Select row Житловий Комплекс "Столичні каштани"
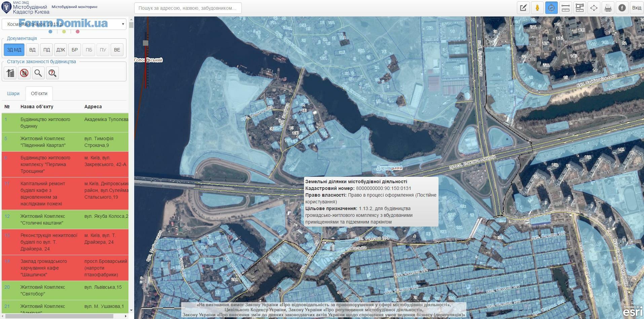This screenshot has width=644, height=319. coord(65,220)
